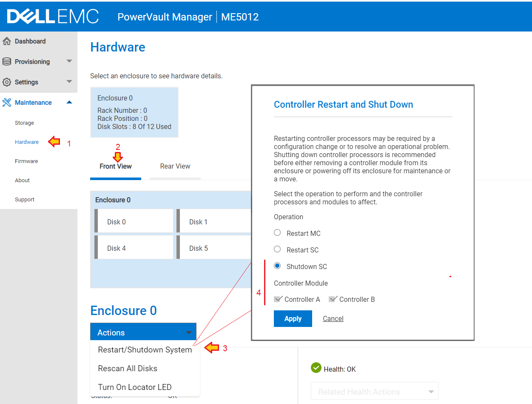Open the Dashboard home icon
The width and height of the screenshot is (532, 404).
click(6, 41)
